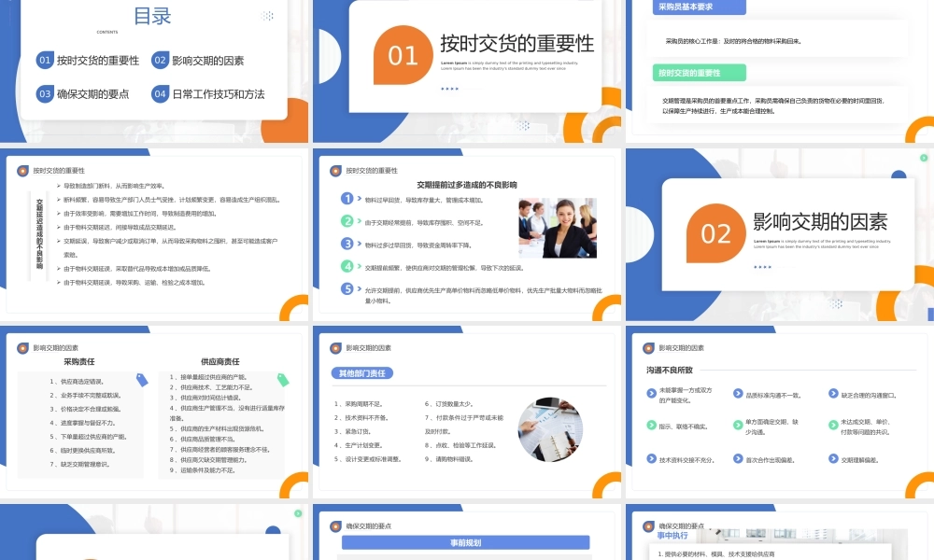Click vertical text 交期延迟造成的不良影响
The width and height of the screenshot is (934, 560).
click(x=39, y=234)
